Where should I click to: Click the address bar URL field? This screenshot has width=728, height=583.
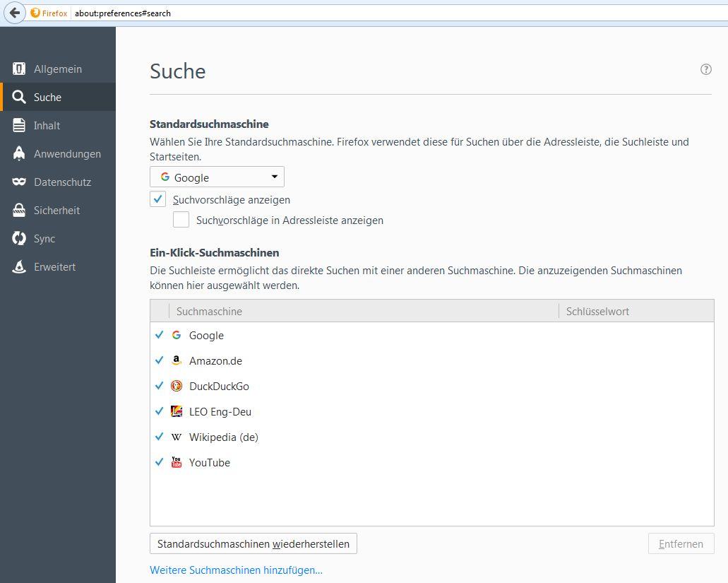(x=399, y=13)
